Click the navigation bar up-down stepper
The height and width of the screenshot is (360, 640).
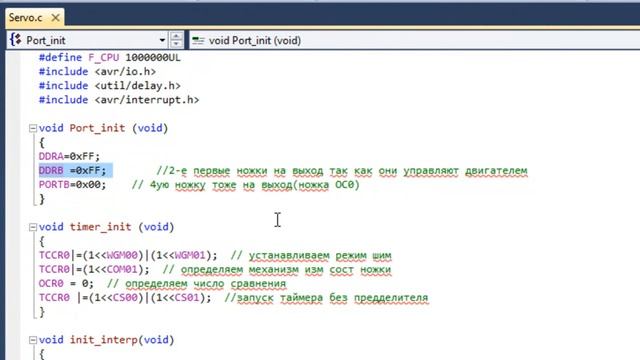pyautogui.click(x=176, y=40)
